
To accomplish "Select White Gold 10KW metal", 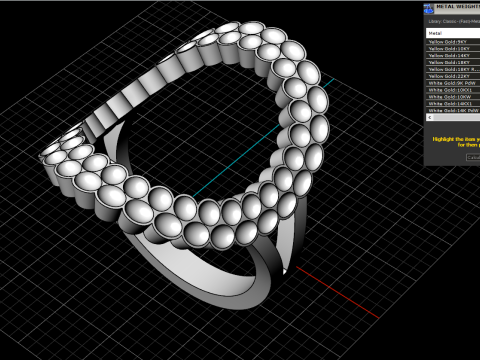I will [x=453, y=97].
